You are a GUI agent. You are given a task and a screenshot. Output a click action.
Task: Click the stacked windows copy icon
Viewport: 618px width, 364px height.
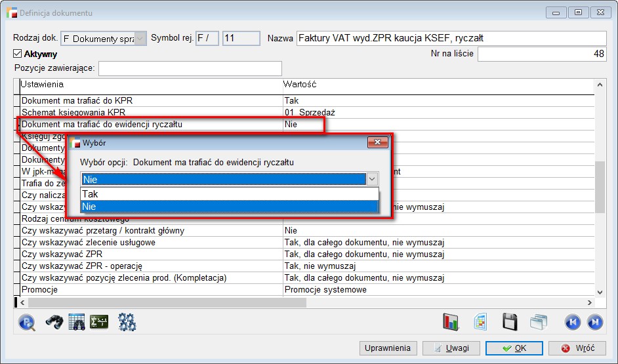coord(539,322)
